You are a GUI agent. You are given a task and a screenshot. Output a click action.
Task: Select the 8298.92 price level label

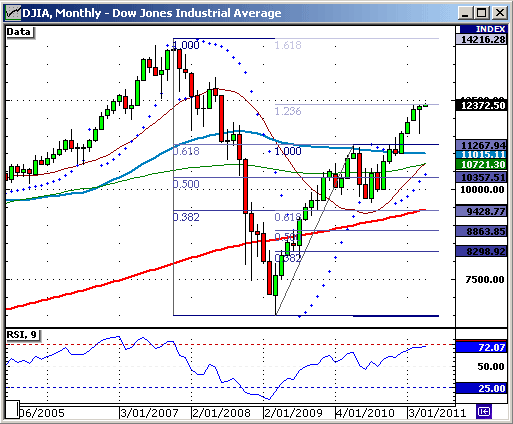tap(481, 251)
